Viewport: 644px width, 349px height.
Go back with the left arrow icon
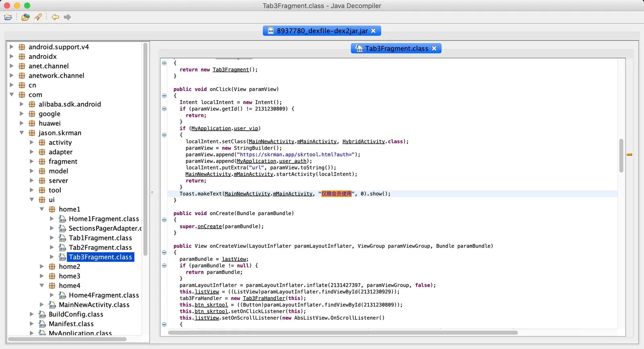pos(55,17)
